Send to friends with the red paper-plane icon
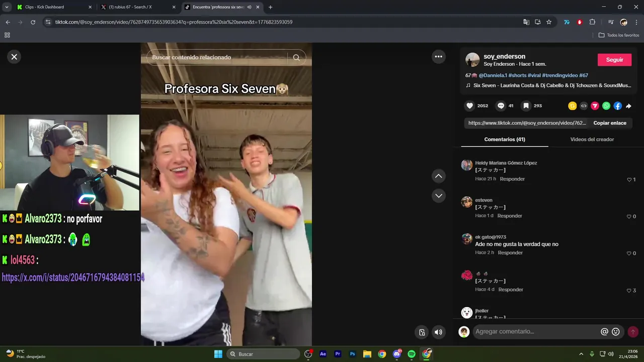 (x=595, y=106)
